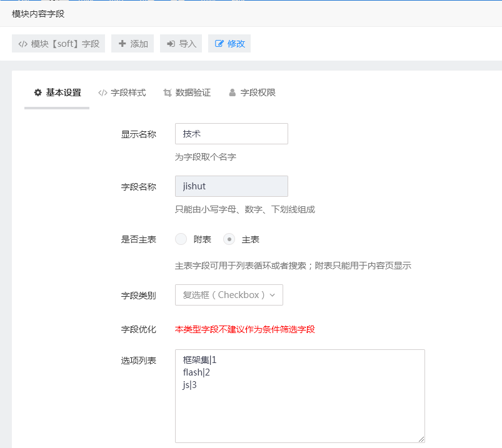This screenshot has height=448, width=502.
Task: Click the pencil edit icon beside 修改
Action: click(x=219, y=44)
